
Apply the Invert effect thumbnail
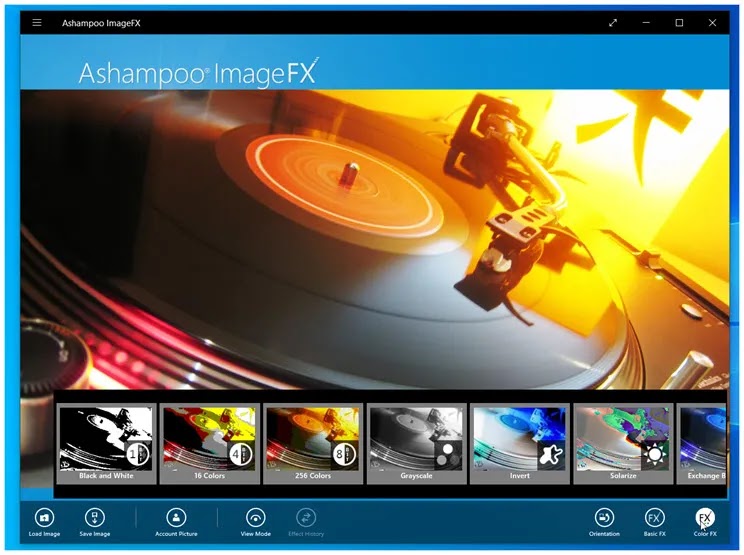tap(520, 444)
